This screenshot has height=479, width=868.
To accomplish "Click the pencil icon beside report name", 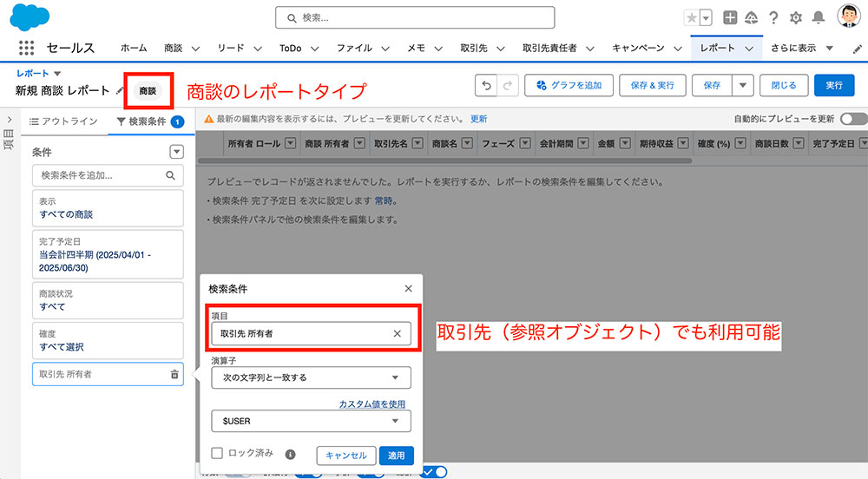I will [120, 90].
